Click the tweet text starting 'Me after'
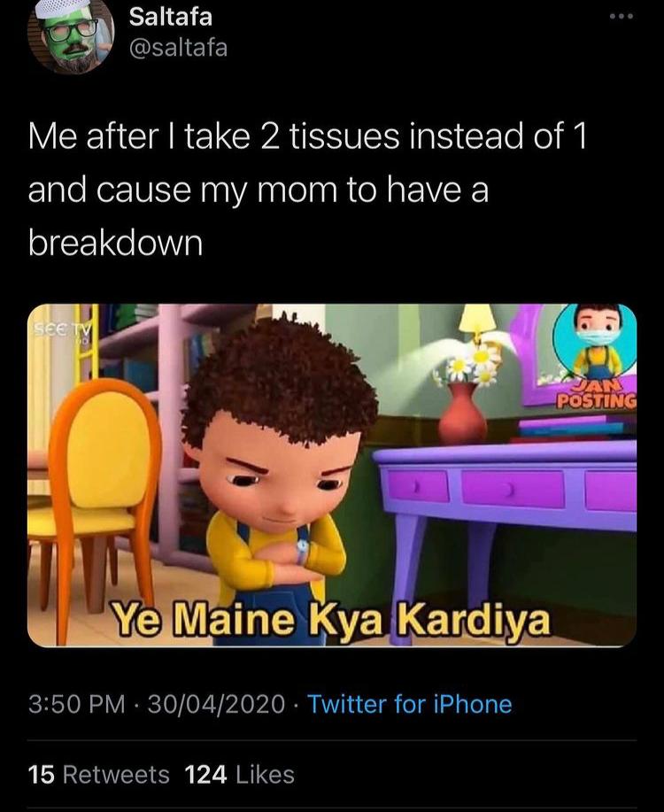The height and width of the screenshot is (812, 664). (x=308, y=189)
